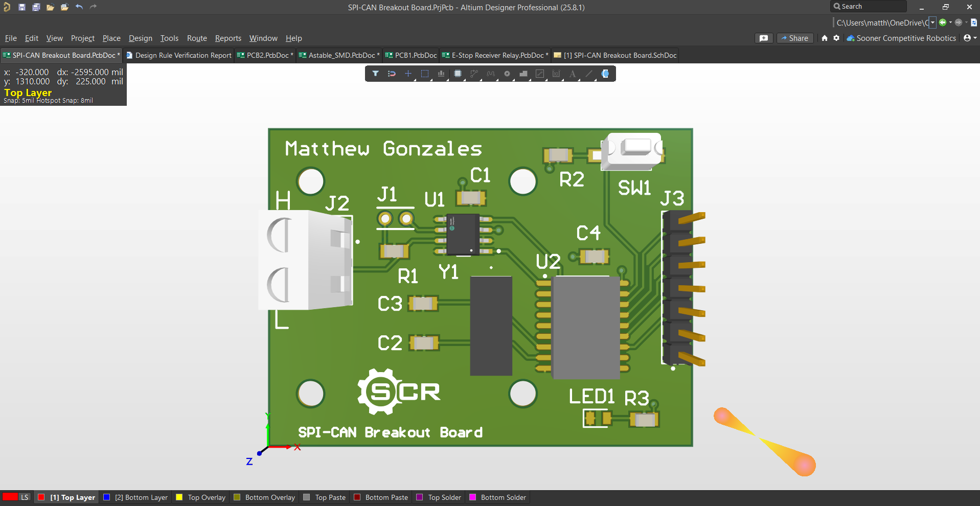Open the E-Stop Receiver Relay.PcbDoc tab
980x506 pixels.
[495, 55]
